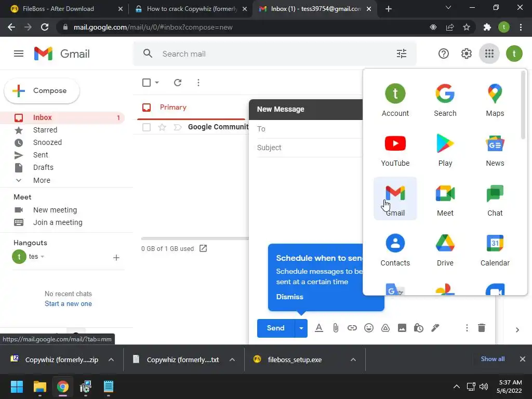The height and width of the screenshot is (399, 532).
Task: Refresh the inbox list
Action: coord(178,83)
